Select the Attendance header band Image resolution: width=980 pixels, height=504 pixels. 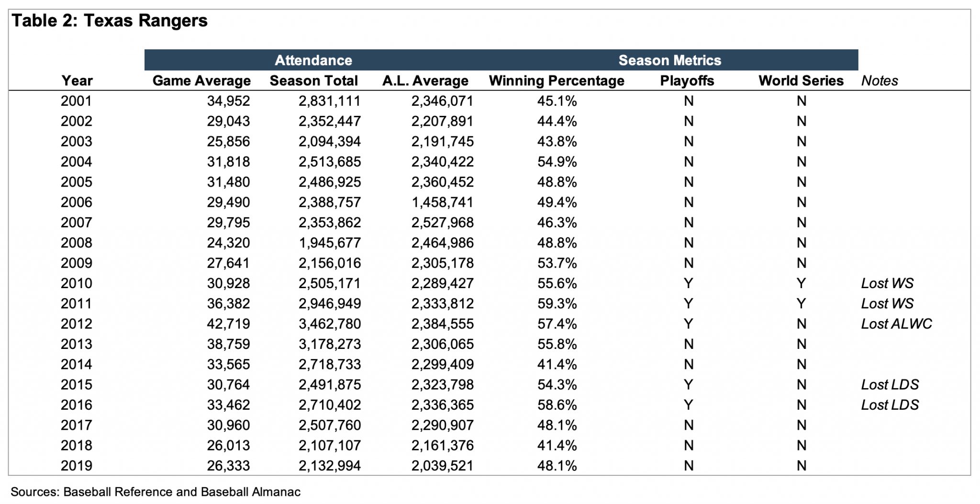click(x=313, y=60)
